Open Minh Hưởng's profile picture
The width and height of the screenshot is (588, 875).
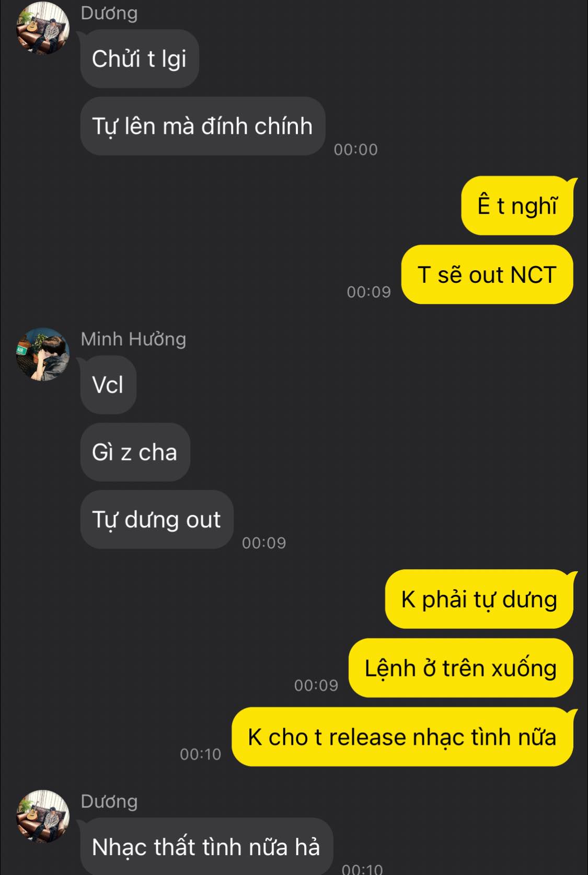tap(42, 354)
